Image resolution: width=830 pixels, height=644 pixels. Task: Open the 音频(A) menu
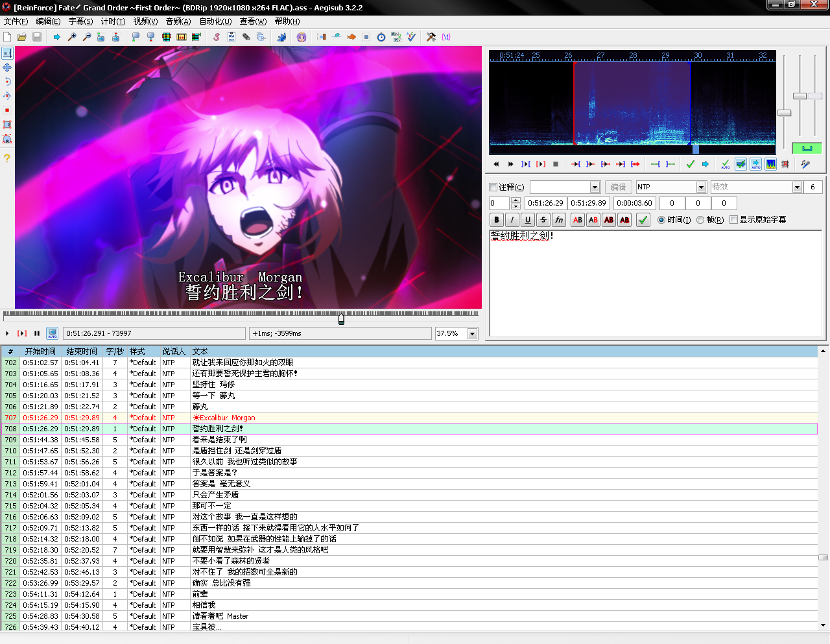pos(178,21)
